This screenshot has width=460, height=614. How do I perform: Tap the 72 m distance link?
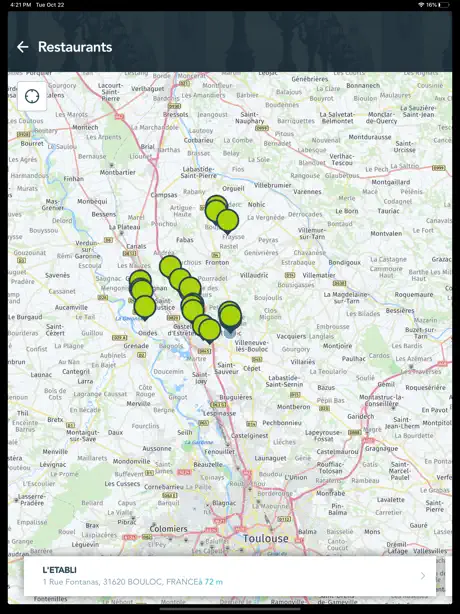pyautogui.click(x=211, y=582)
